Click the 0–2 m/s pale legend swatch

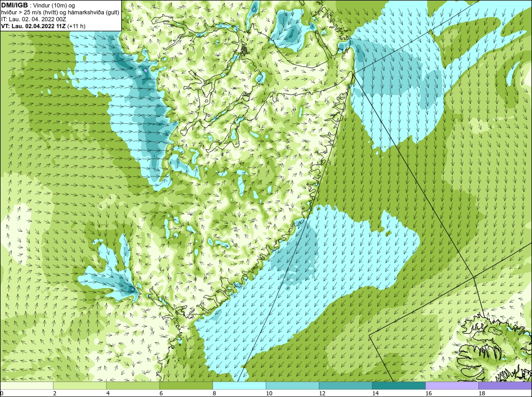click(27, 386)
